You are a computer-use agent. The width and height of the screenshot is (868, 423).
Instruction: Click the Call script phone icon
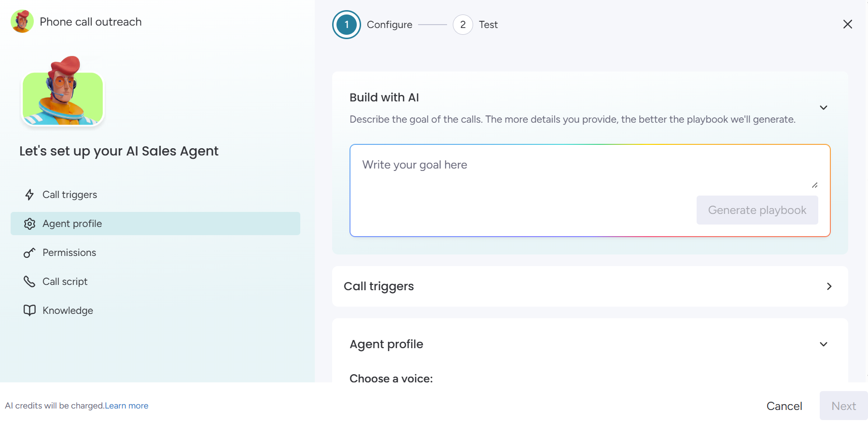point(29,282)
